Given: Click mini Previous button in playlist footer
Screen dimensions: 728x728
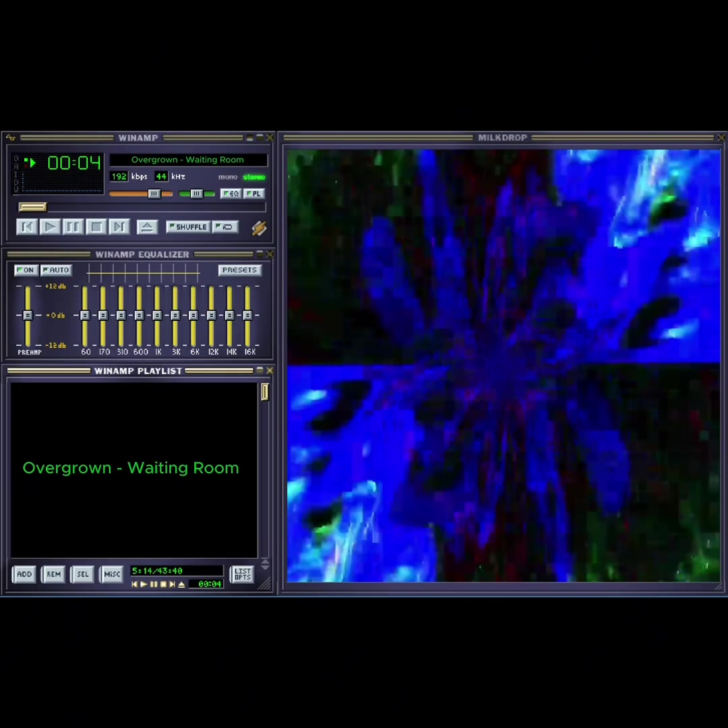Looking at the screenshot, I should click(135, 584).
